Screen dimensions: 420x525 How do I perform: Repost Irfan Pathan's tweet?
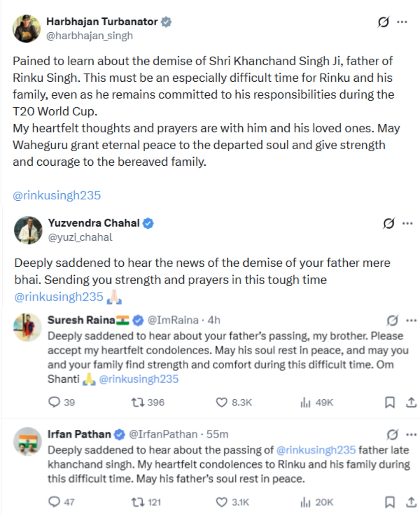tap(138, 502)
